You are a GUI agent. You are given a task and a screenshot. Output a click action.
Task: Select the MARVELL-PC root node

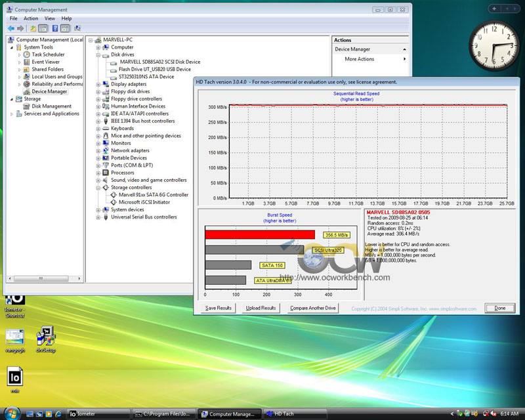[x=117, y=40]
